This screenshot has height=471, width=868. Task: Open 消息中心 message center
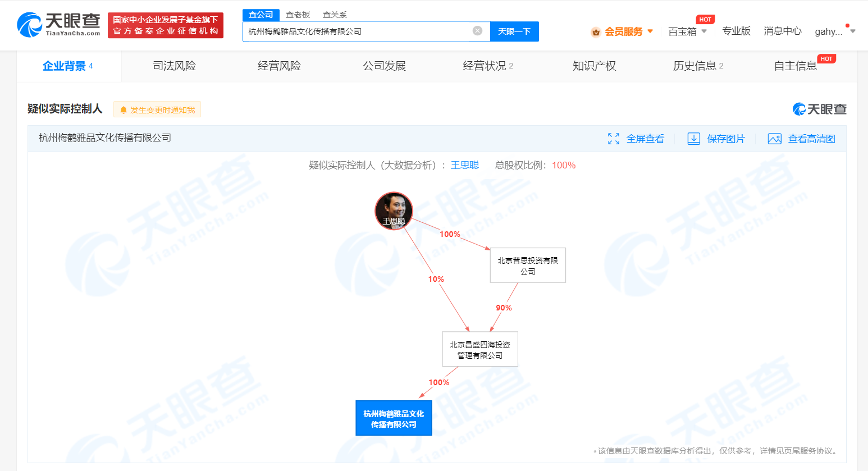782,31
